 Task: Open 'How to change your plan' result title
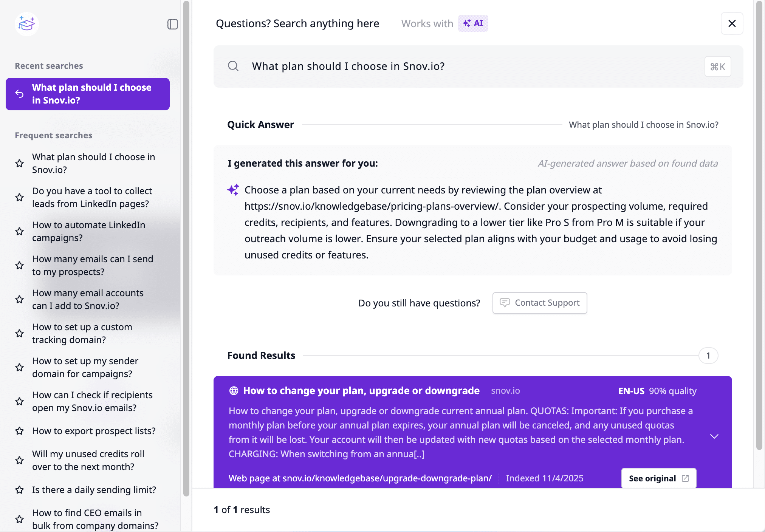tap(361, 391)
